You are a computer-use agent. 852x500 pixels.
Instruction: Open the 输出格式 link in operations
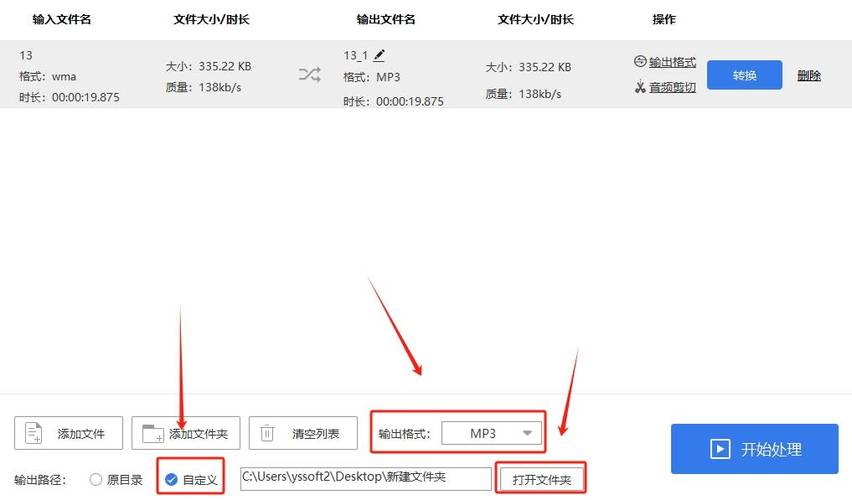(672, 62)
